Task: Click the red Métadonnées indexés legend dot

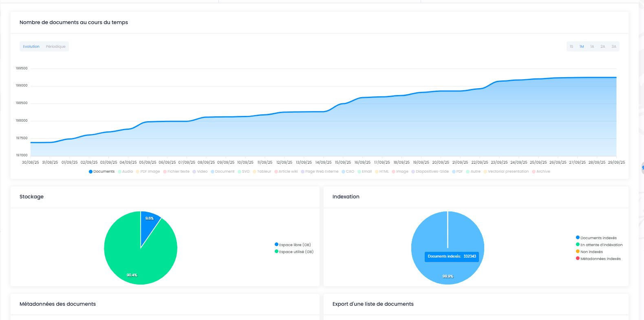Action: tap(578, 258)
